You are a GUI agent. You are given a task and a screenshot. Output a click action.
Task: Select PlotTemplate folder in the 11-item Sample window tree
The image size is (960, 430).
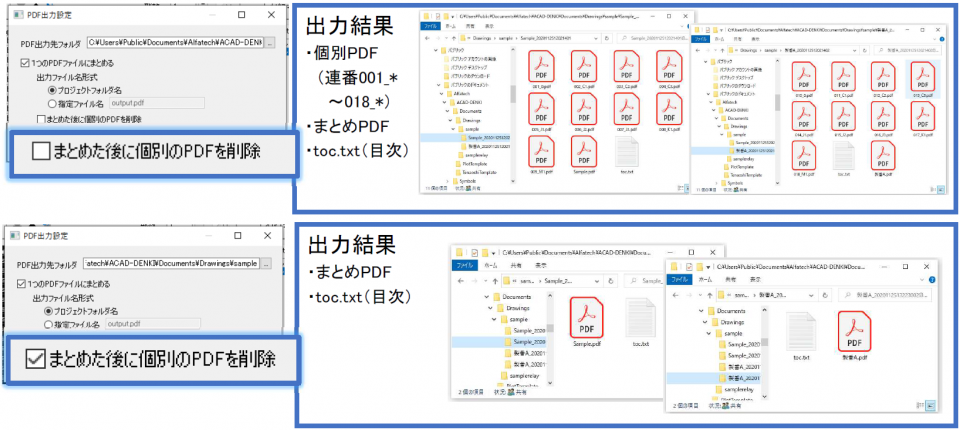(x=470, y=166)
